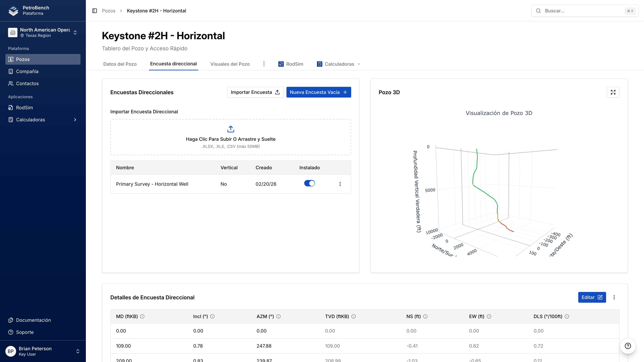Switch to Visuales del Pozo tab
The width and height of the screenshot is (644, 362).
coord(230,64)
